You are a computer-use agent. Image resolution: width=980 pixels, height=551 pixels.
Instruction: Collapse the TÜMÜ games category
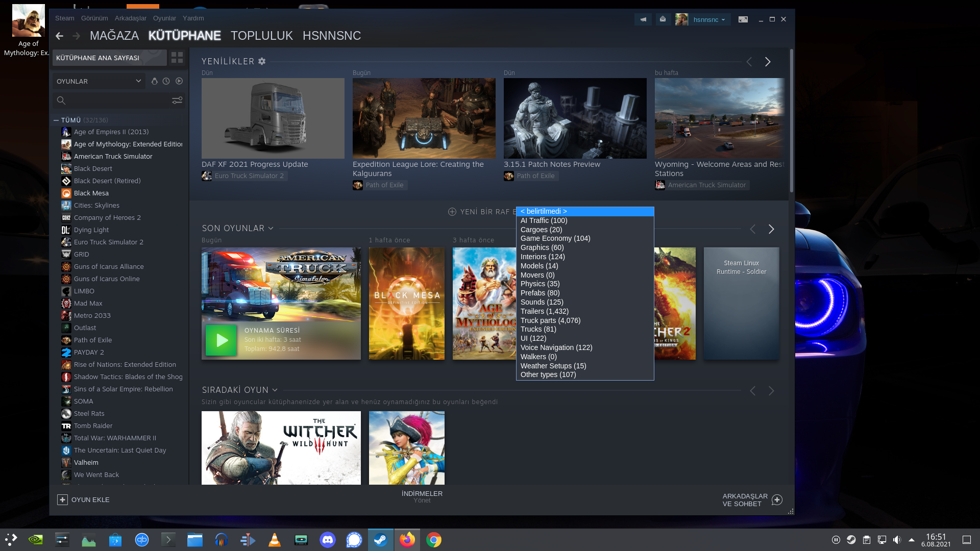56,120
